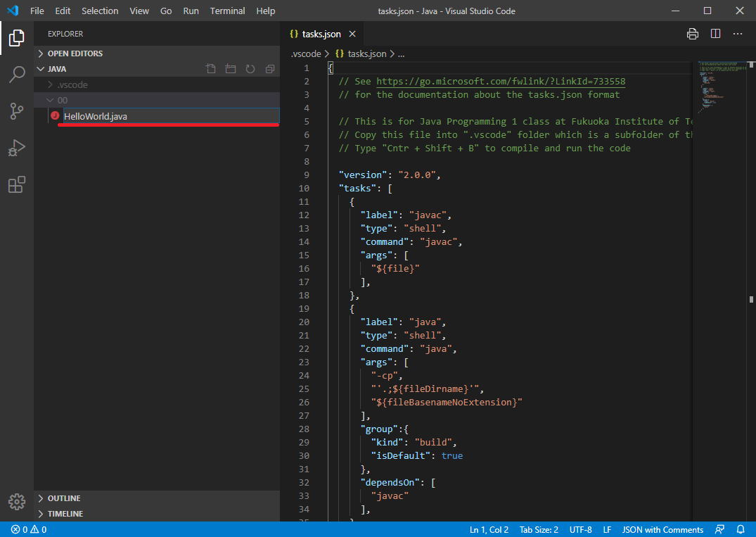
Task: Click the printer icon in editor toolbar
Action: 693,34
